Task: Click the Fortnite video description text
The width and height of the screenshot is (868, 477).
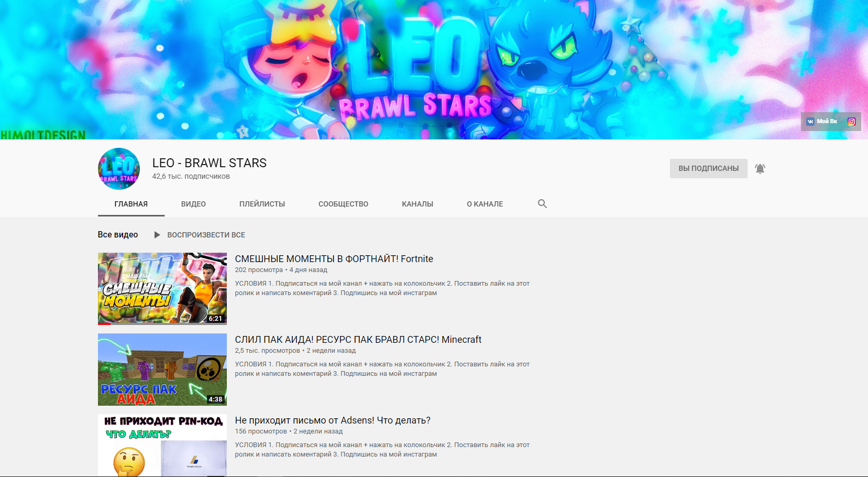Action: [382, 288]
